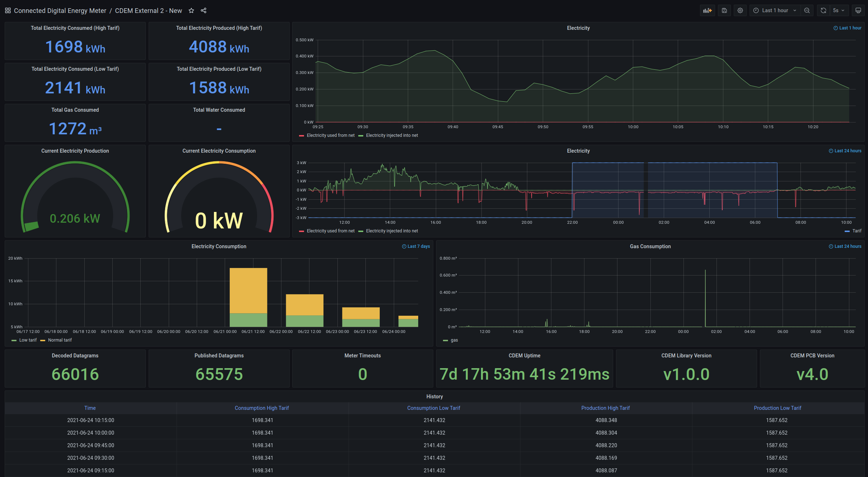The image size is (868, 477).
Task: Open dashboard settings gear
Action: coord(740,10)
